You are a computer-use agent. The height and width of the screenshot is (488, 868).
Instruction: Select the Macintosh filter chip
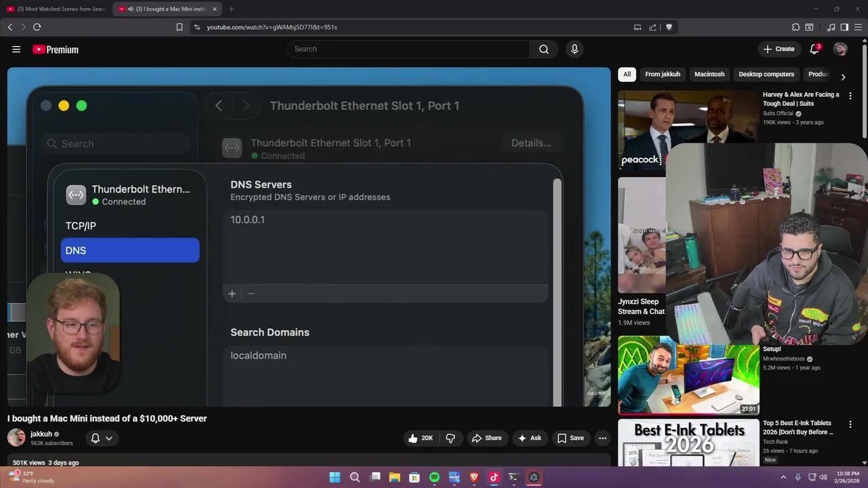click(709, 75)
